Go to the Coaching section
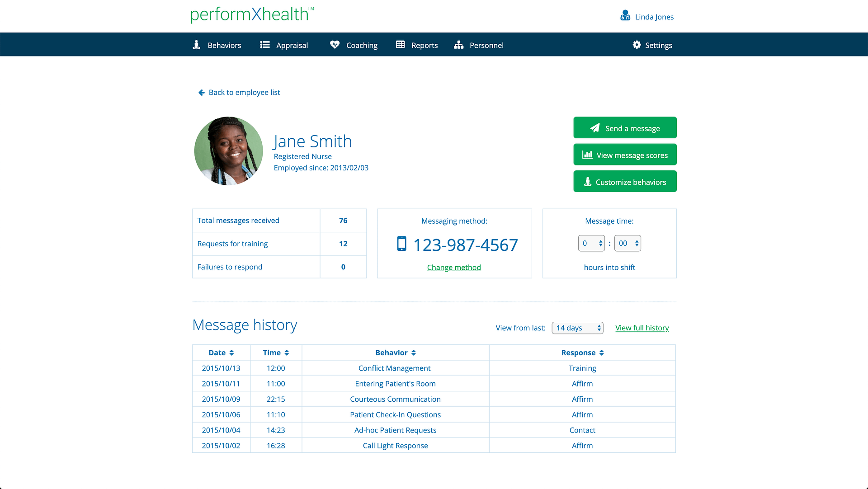Viewport: 868px width, 489px height. (354, 45)
